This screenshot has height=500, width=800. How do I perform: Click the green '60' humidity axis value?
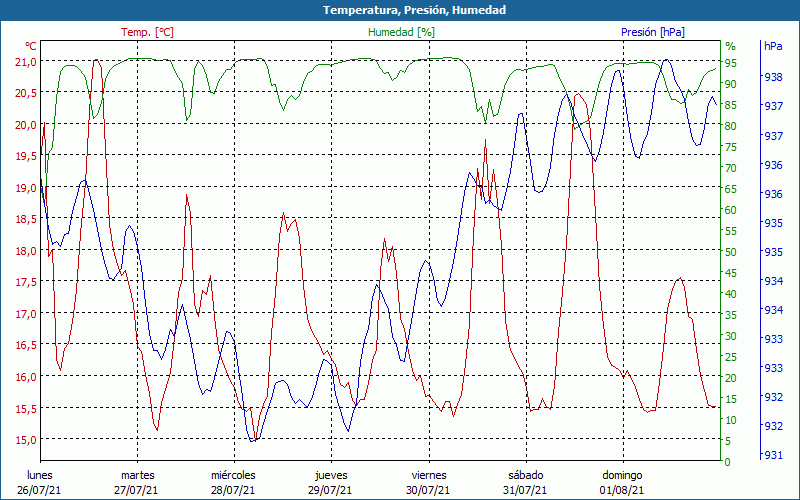pos(731,210)
